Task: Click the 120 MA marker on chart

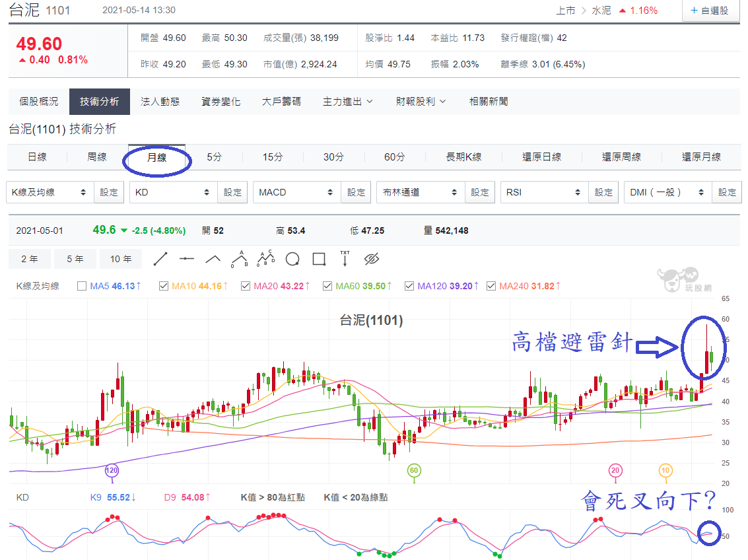Action: [112, 470]
